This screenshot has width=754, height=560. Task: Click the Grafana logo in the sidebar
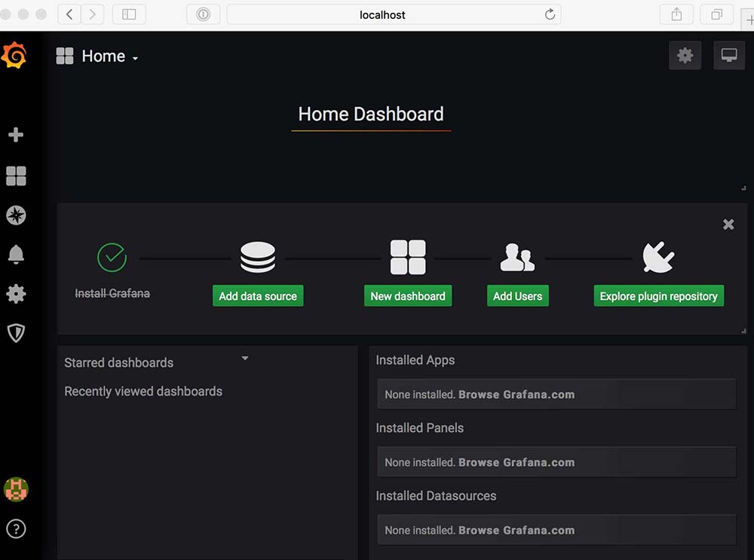coord(14,56)
